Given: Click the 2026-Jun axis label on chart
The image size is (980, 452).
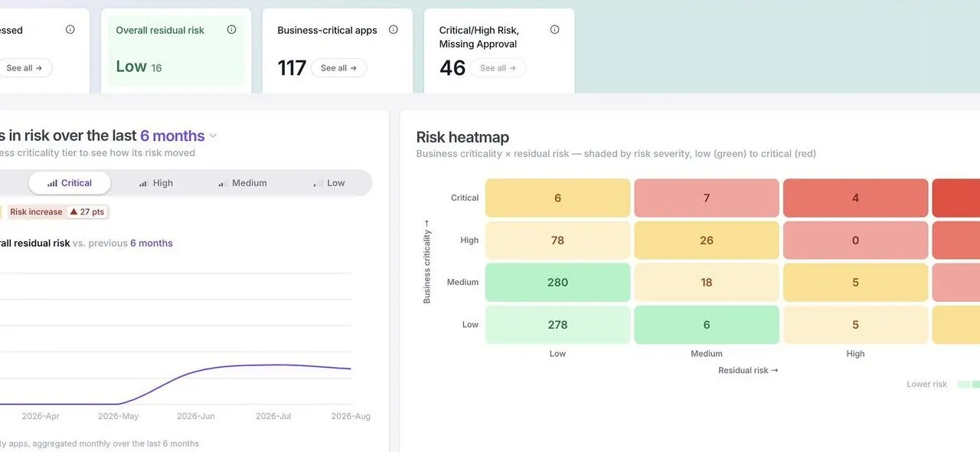Looking at the screenshot, I should [197, 416].
